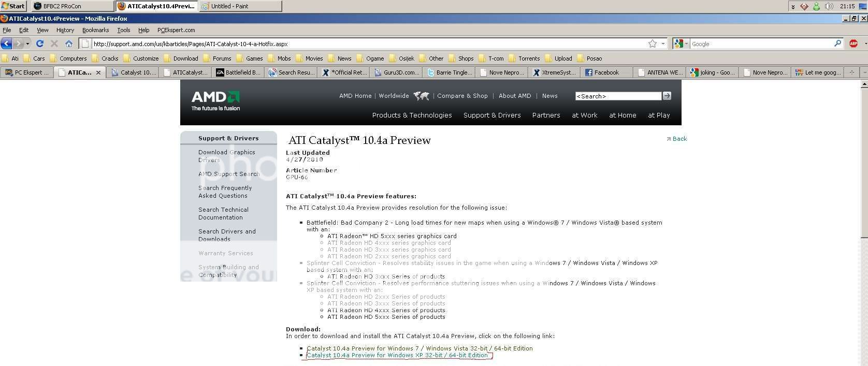Close the active ATICa... tab
The height and width of the screenshot is (366, 868).
(x=98, y=72)
